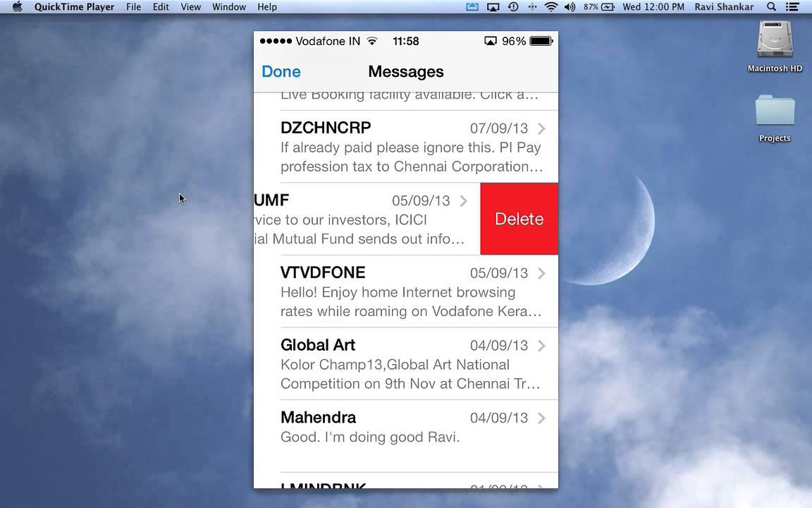Click the phone's Wi-Fi signal icon

tap(372, 41)
